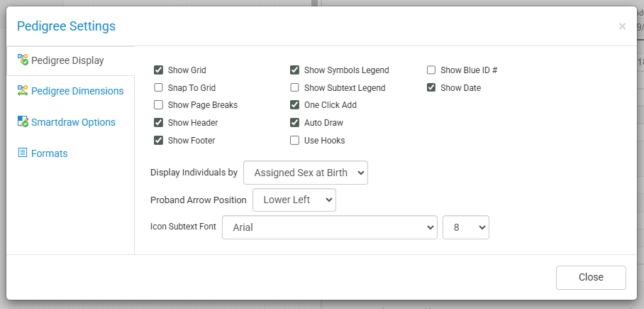Viewport: 644px width, 309px height.
Task: Click the Pedigree Dimensions icon
Action: tap(23, 91)
